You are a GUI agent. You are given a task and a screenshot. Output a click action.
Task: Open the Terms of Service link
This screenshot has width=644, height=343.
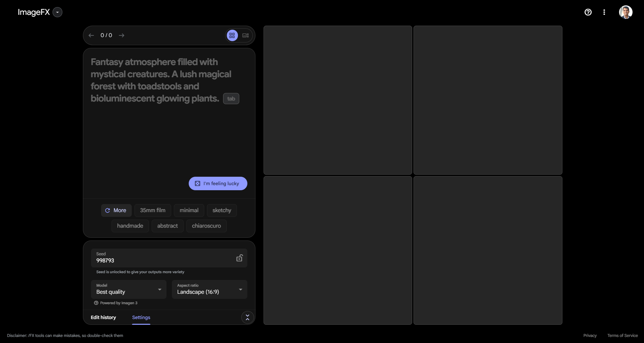click(x=622, y=336)
